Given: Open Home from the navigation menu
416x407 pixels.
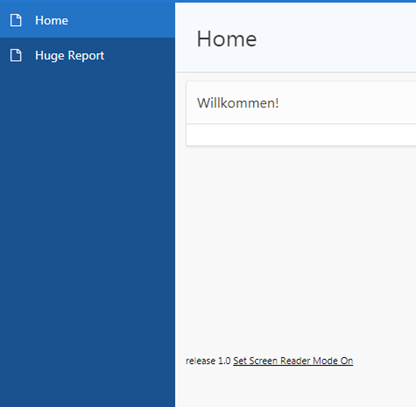Looking at the screenshot, I should tap(87, 20).
